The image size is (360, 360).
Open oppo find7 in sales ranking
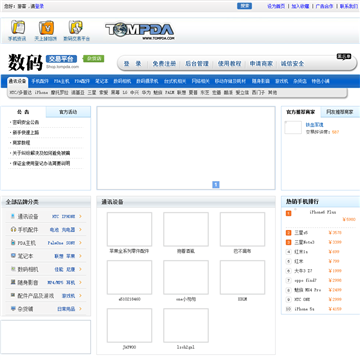coord(306,280)
